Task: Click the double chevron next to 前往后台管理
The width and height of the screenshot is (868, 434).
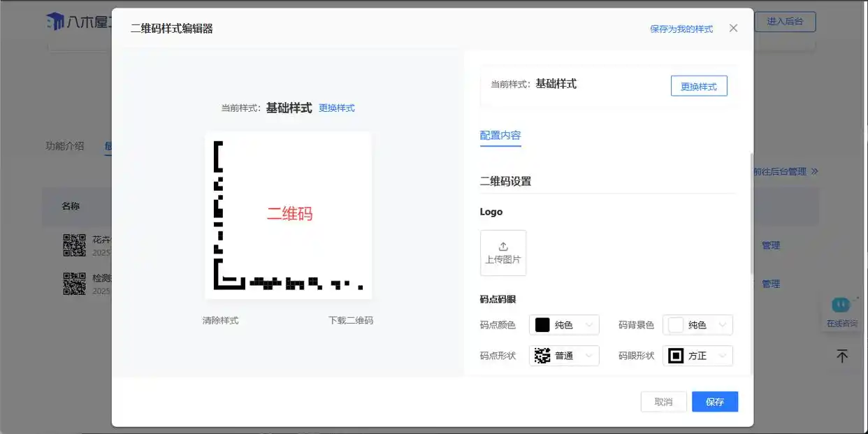Action: point(814,171)
